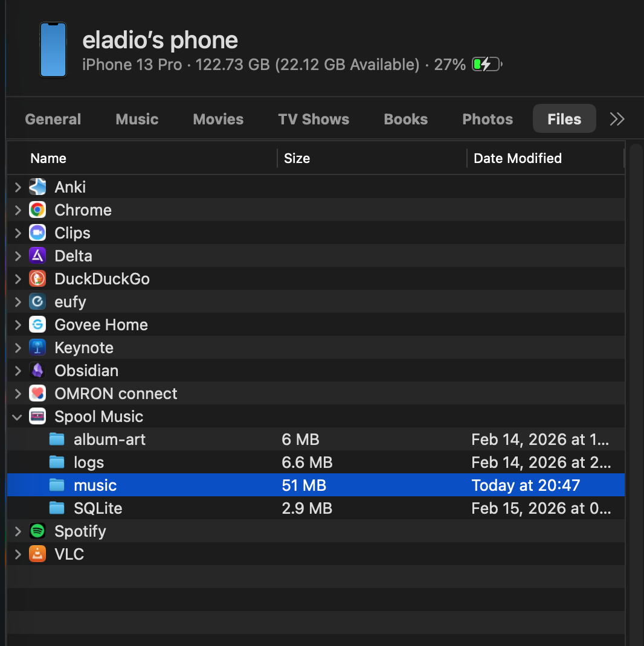Click the 'iPhone 13 Pro' storage info line
The width and height of the screenshot is (644, 646).
[274, 65]
